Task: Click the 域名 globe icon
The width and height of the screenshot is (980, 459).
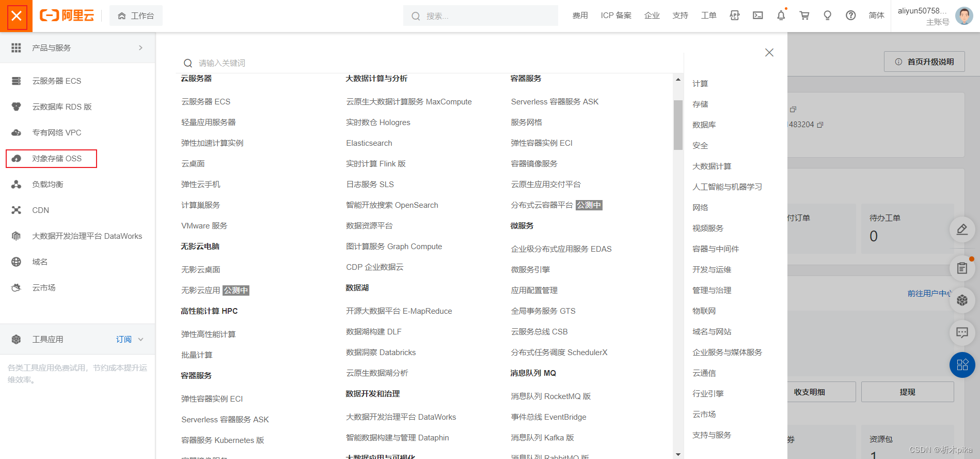Action: [x=16, y=262]
